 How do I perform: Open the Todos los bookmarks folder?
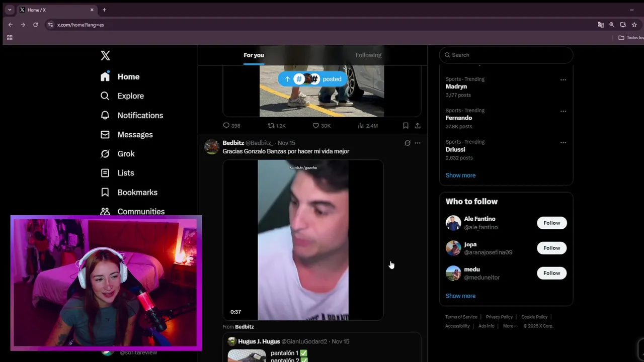point(631,38)
